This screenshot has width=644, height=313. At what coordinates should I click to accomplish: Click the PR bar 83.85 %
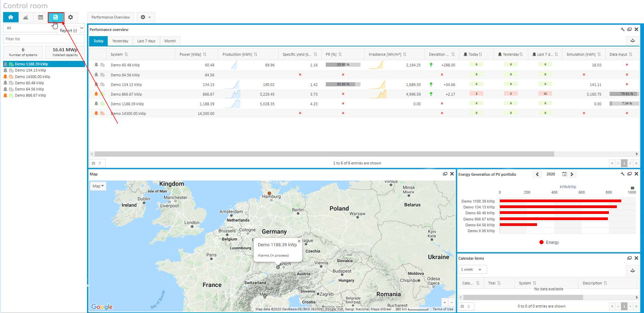[x=343, y=84]
